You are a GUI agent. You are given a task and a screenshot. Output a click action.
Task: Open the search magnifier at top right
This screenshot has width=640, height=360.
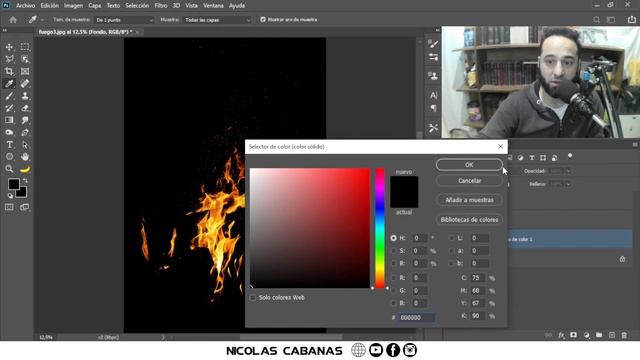(596, 20)
